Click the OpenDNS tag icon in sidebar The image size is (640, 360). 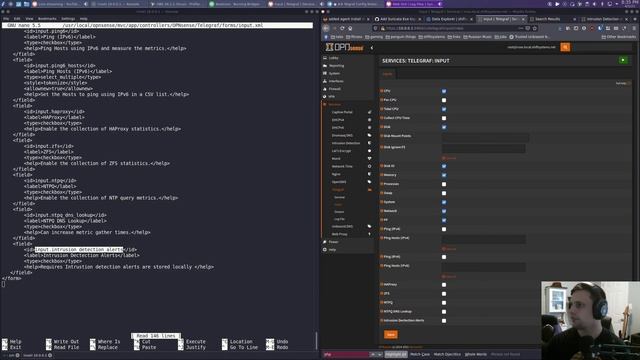(x=369, y=182)
